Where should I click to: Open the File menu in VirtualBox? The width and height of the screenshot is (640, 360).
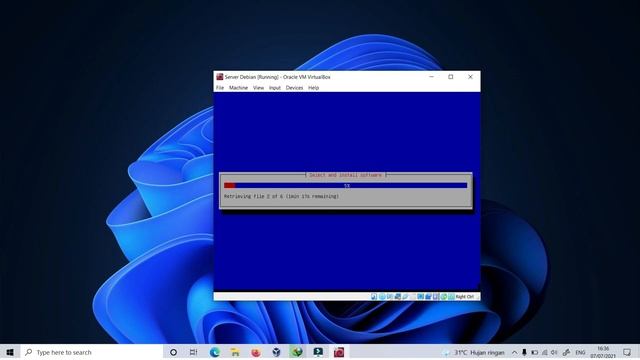point(220,88)
